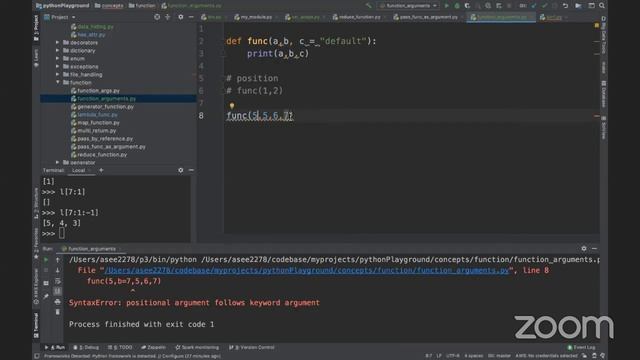The image size is (640, 360).
Task: Hide the Run panel with minus icon
Action: tap(594, 249)
